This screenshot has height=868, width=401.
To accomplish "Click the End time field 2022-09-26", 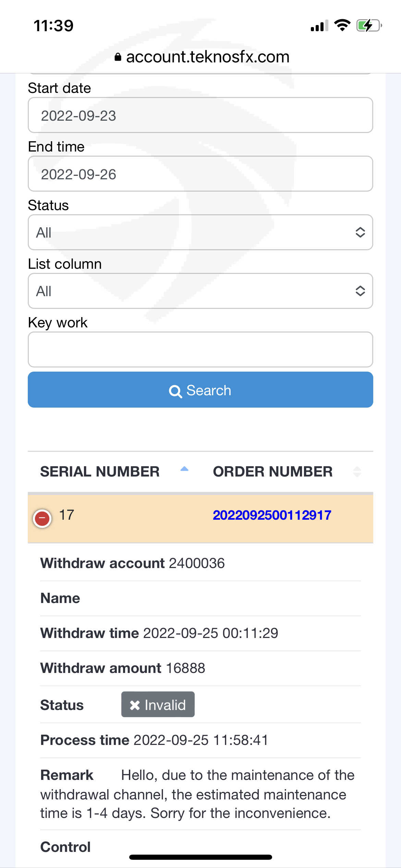I will [200, 174].
